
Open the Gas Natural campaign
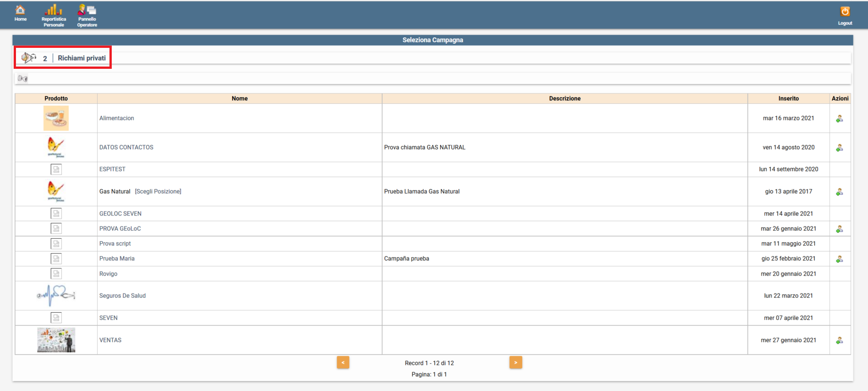point(115,191)
